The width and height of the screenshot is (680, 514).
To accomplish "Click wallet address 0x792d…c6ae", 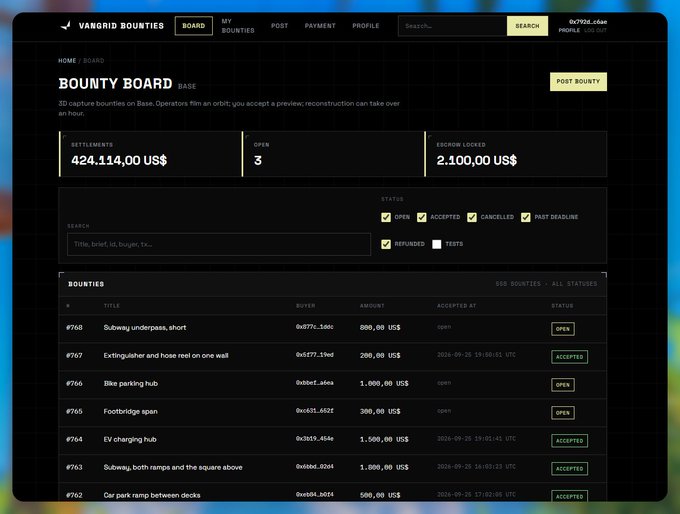I will [x=588, y=22].
